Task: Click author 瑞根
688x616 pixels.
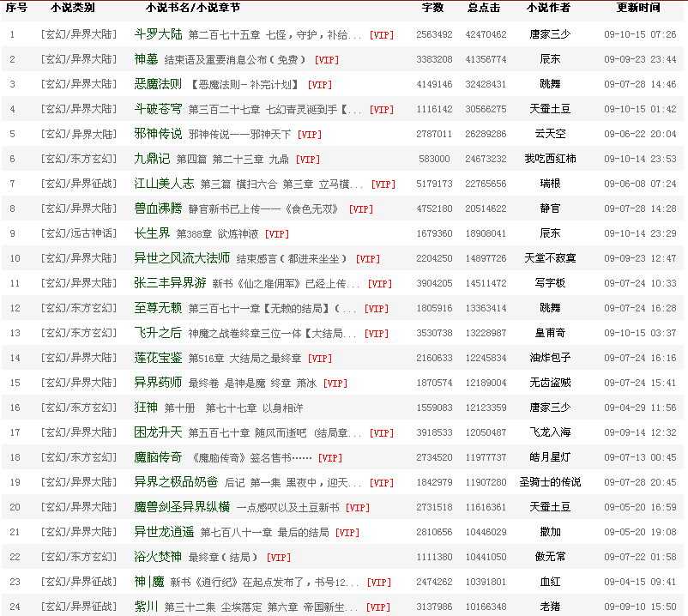Action: click(x=550, y=184)
